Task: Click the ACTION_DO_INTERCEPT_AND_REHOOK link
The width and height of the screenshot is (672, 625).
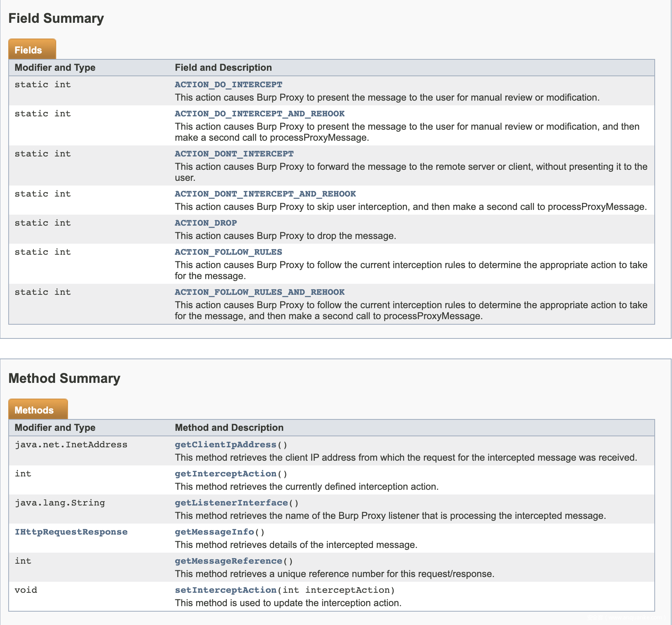Action: pos(259,114)
